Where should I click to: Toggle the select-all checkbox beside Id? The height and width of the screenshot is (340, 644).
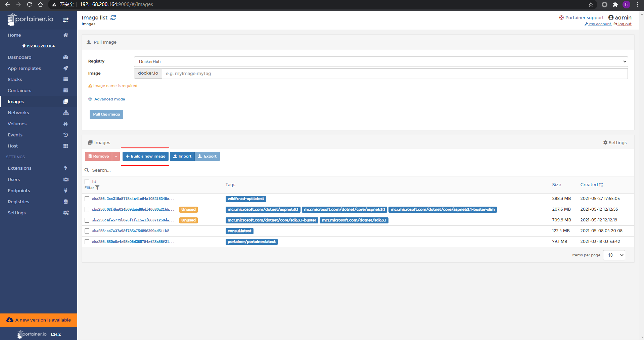pyautogui.click(x=87, y=181)
